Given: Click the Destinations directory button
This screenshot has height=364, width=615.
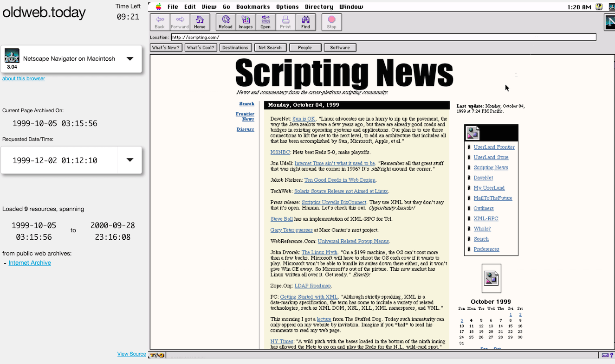Looking at the screenshot, I should click(235, 47).
